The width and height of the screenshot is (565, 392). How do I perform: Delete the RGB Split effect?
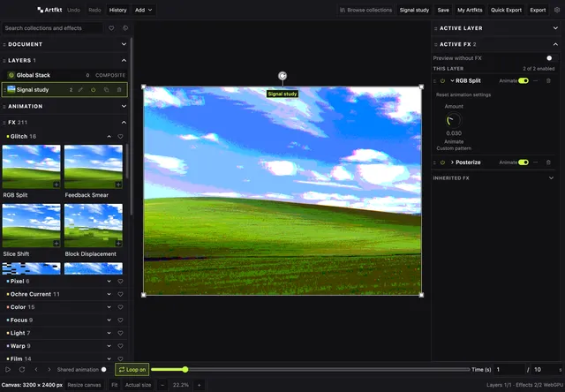click(x=548, y=80)
